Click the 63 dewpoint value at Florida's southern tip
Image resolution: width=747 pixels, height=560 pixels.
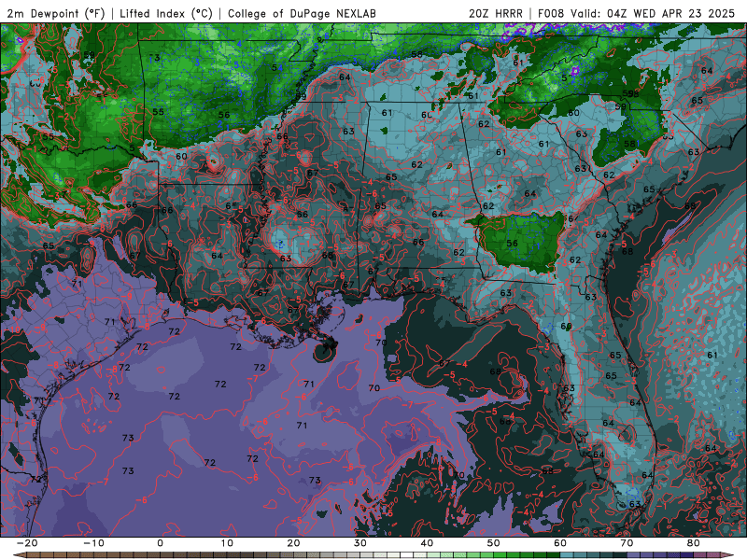click(x=635, y=504)
